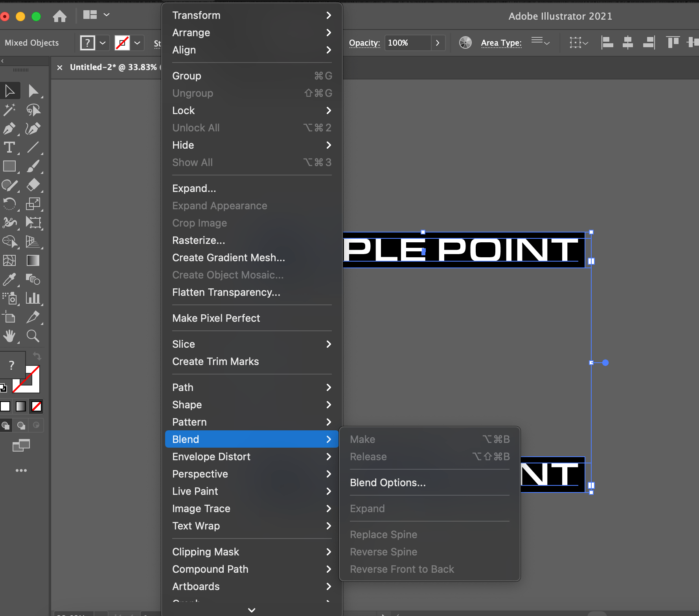Close the Untitled-2 document tab

click(59, 67)
